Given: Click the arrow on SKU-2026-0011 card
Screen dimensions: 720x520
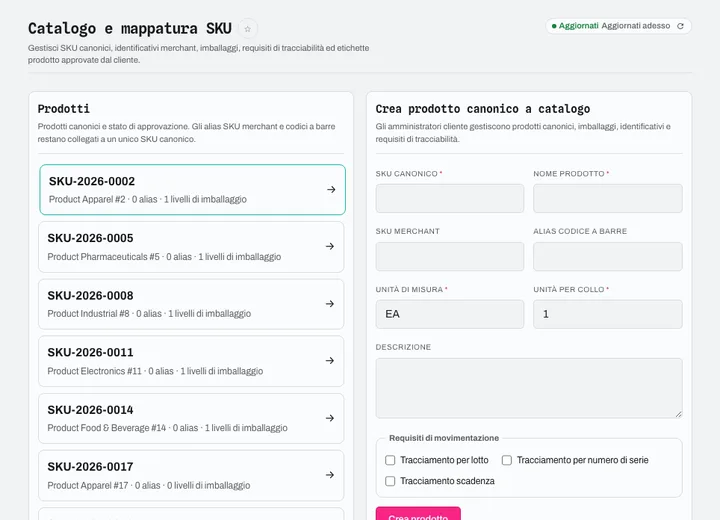Looking at the screenshot, I should coord(330,361).
